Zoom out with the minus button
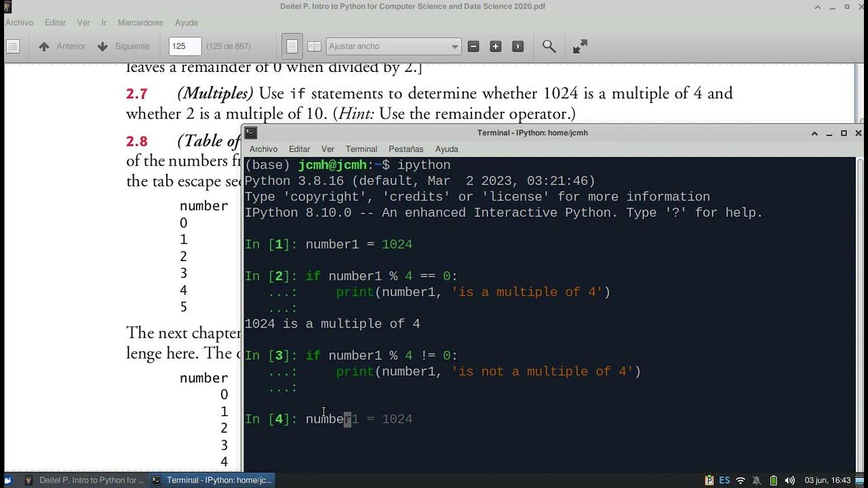Screen dimensions: 868x488 [x=473, y=46]
